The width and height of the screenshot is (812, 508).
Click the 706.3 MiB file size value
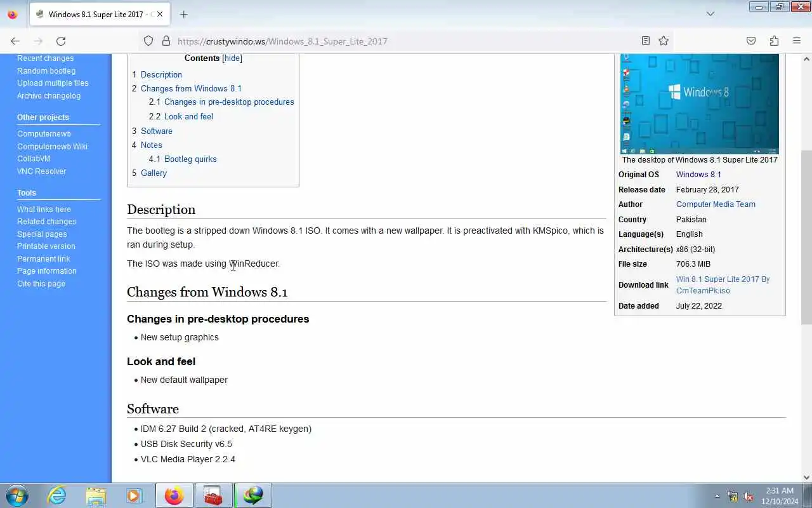coord(693,264)
